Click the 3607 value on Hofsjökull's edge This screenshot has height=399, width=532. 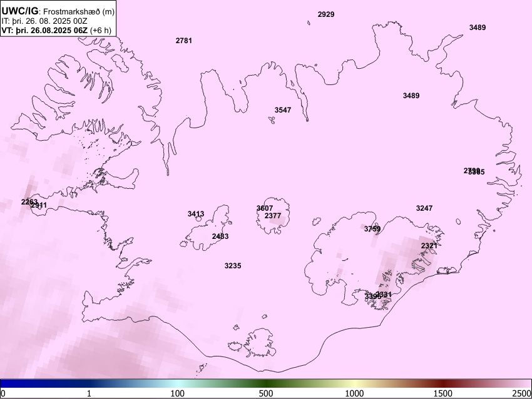point(265,208)
